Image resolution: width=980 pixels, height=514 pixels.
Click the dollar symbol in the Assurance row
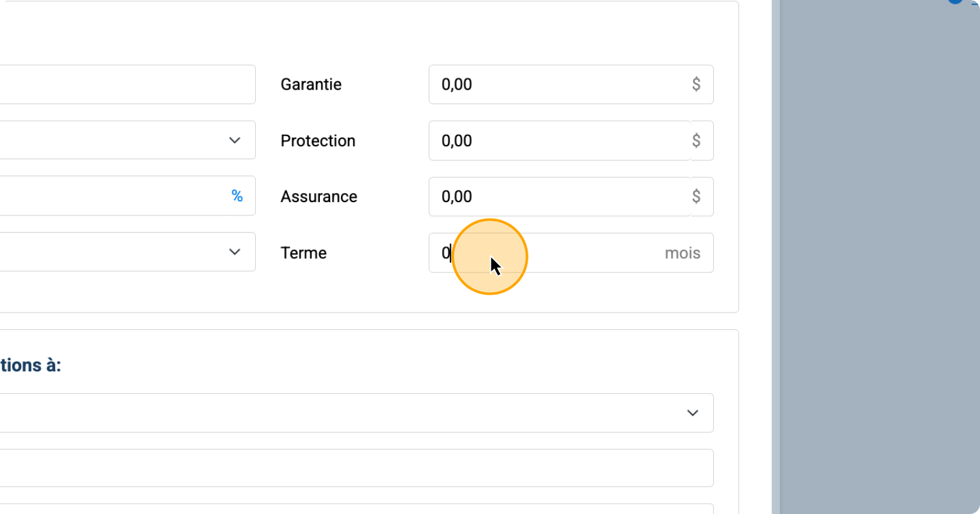click(x=696, y=196)
